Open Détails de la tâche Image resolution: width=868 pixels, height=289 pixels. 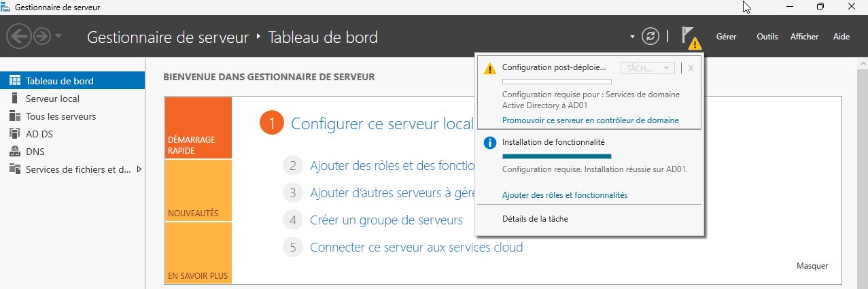tap(534, 219)
